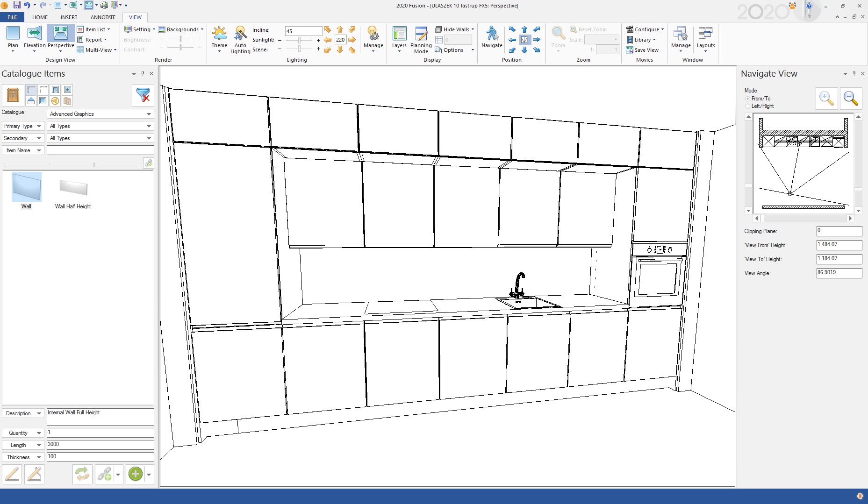Click Save View in Movies group
Viewport: 868px width, 504px height.
click(x=646, y=50)
